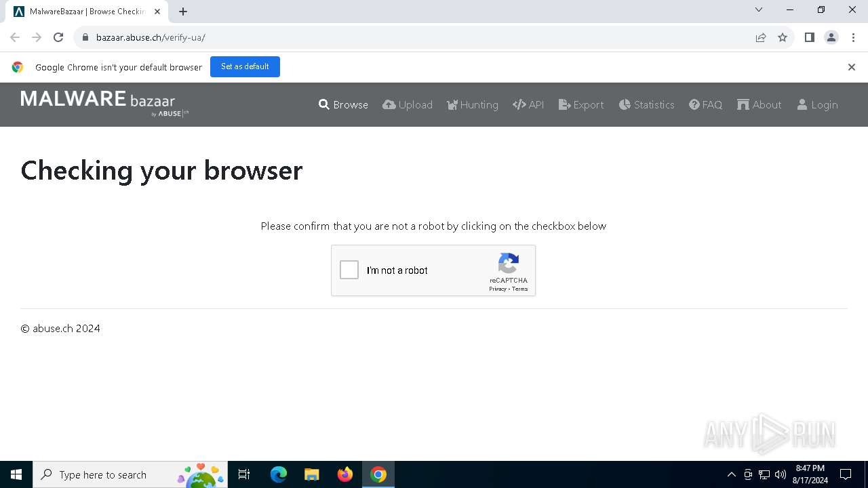Expand the tab search dropdown arrow
Image resolution: width=868 pixels, height=488 pixels.
point(759,10)
